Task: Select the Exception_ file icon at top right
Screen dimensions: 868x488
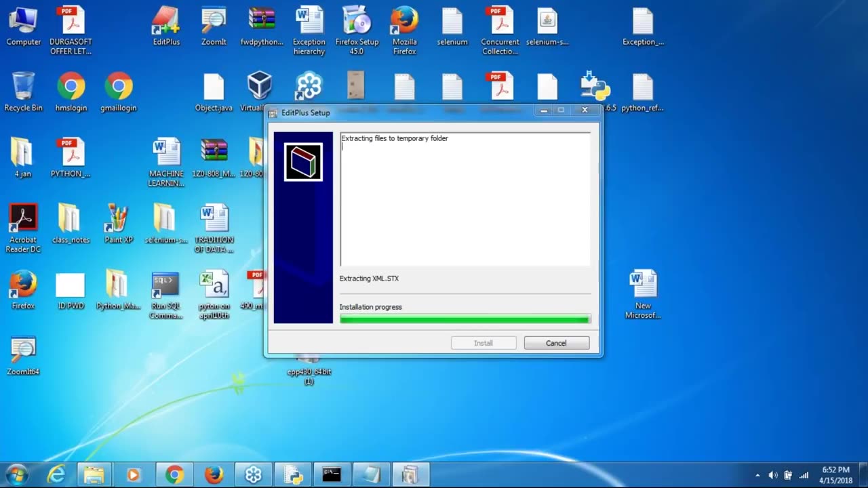Action: point(643,27)
